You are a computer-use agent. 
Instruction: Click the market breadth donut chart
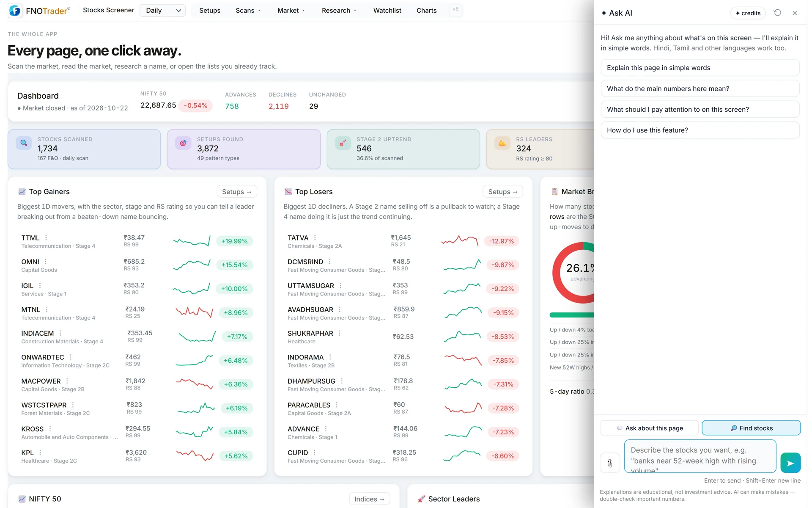(x=573, y=273)
